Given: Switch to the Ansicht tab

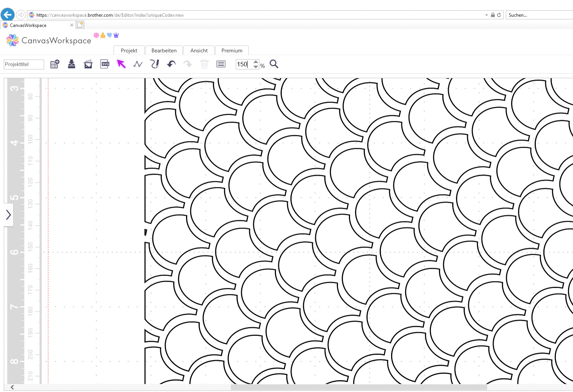Looking at the screenshot, I should coord(199,51).
